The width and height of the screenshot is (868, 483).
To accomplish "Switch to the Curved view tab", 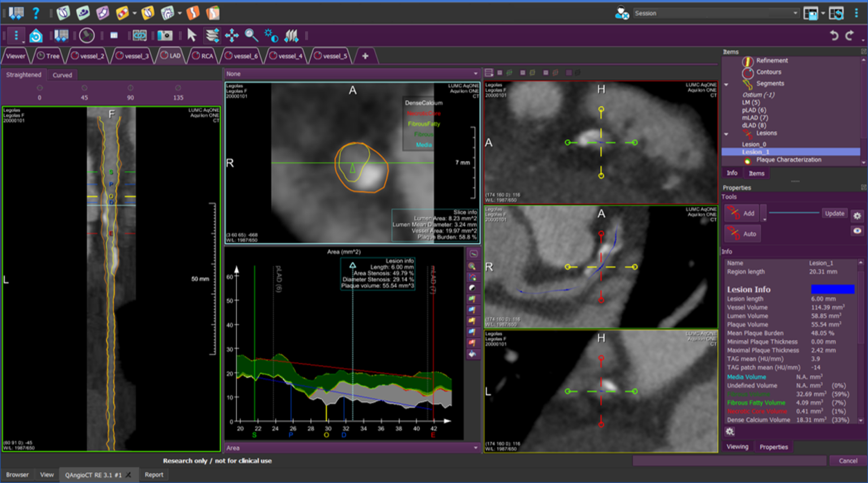I will coord(62,75).
